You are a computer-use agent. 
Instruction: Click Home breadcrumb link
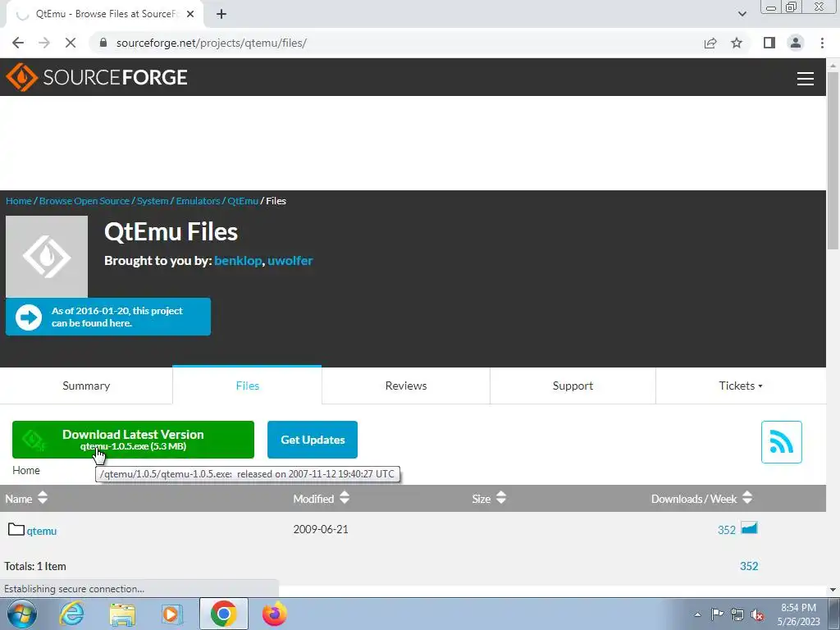[x=19, y=201]
